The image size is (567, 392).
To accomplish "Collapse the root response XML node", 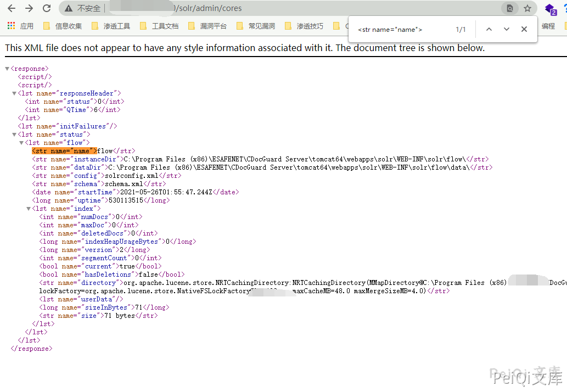I will click(7, 69).
